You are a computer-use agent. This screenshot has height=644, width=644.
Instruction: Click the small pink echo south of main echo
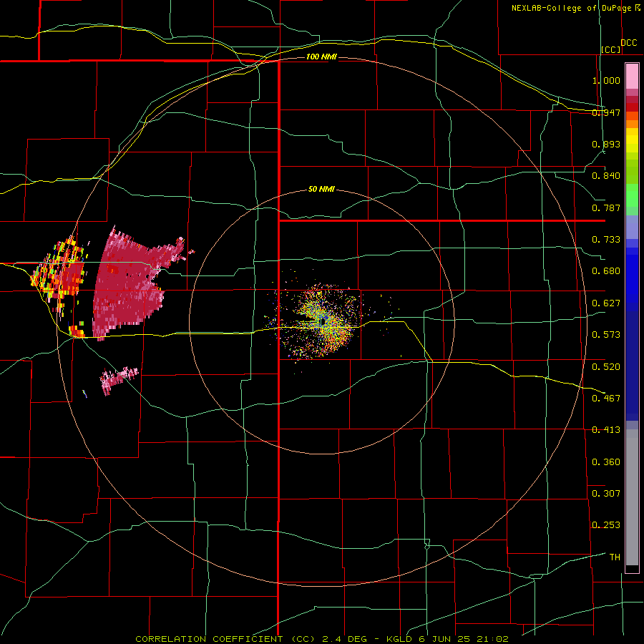(119, 380)
